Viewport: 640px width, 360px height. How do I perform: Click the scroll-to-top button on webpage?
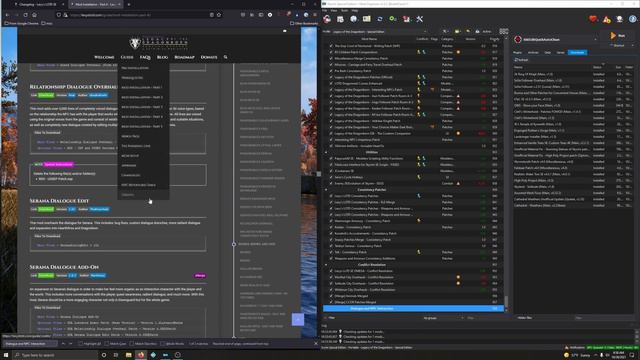tap(298, 319)
